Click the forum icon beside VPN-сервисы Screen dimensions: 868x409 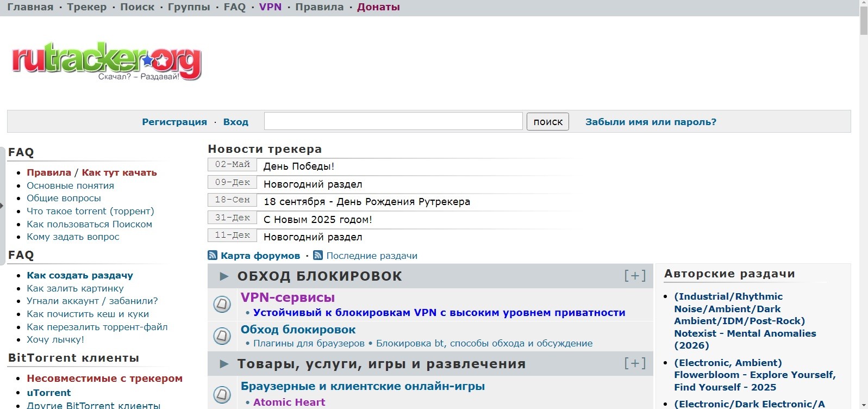click(x=222, y=304)
